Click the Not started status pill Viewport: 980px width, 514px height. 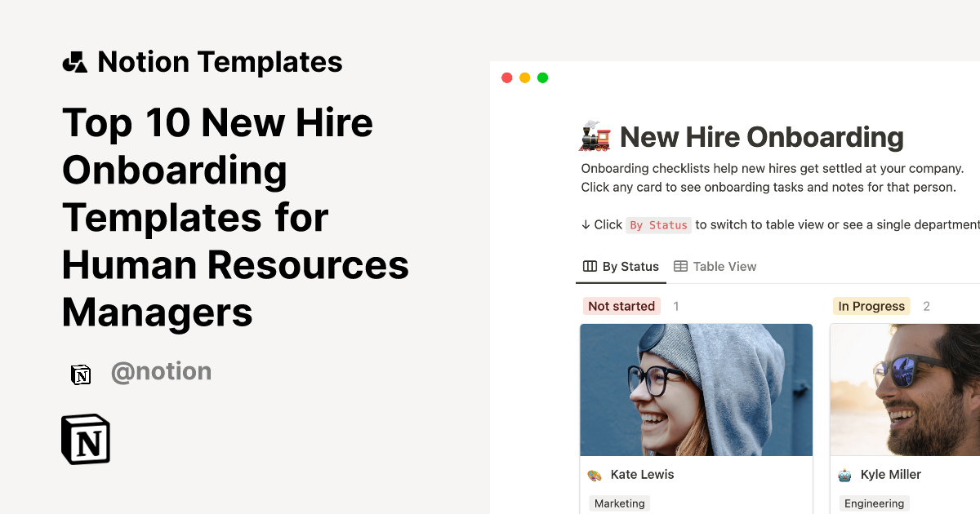[621, 306]
